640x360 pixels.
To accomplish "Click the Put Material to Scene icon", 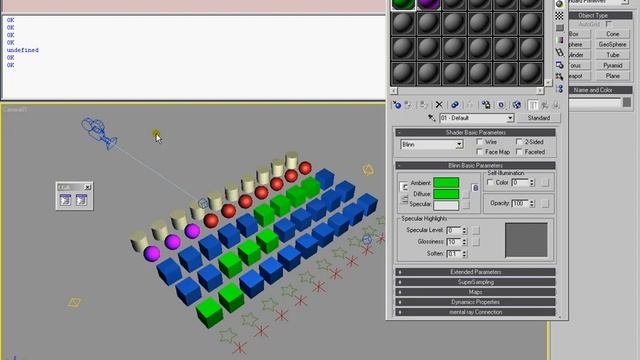I will [x=408, y=105].
